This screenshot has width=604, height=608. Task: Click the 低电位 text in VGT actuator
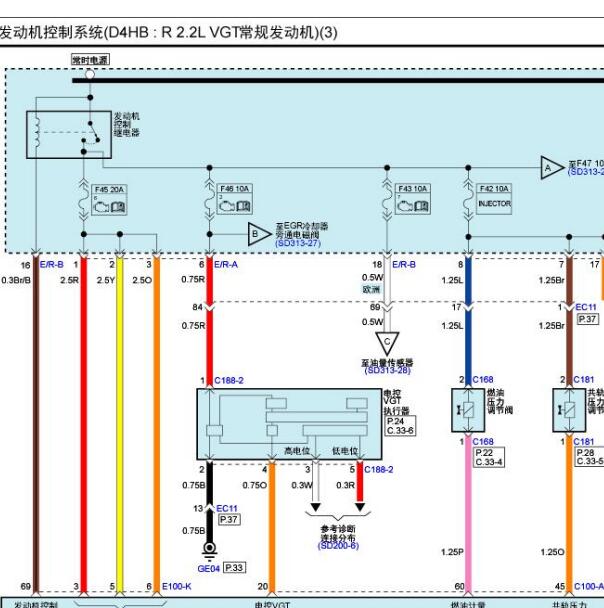pos(345,451)
